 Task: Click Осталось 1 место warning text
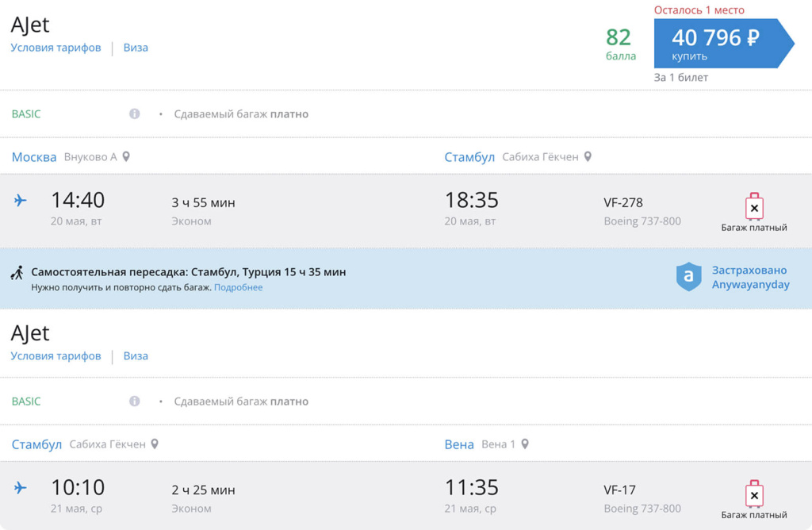[x=699, y=10]
